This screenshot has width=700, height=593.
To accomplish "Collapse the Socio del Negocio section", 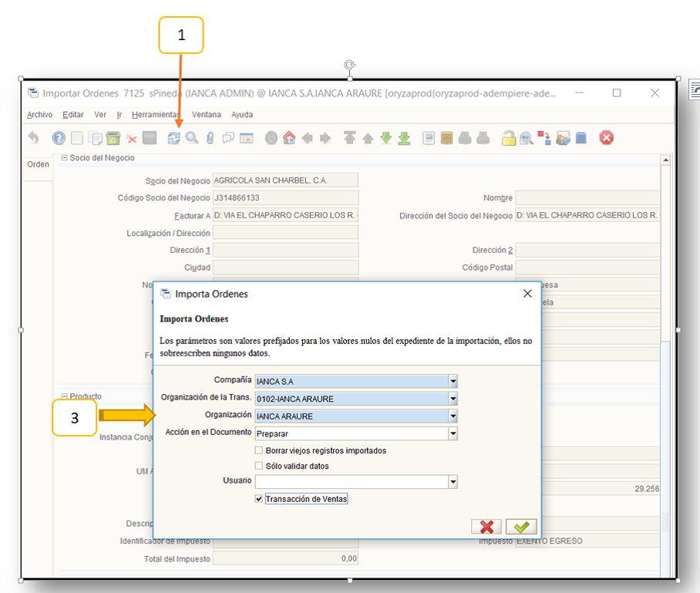I will 64,158.
